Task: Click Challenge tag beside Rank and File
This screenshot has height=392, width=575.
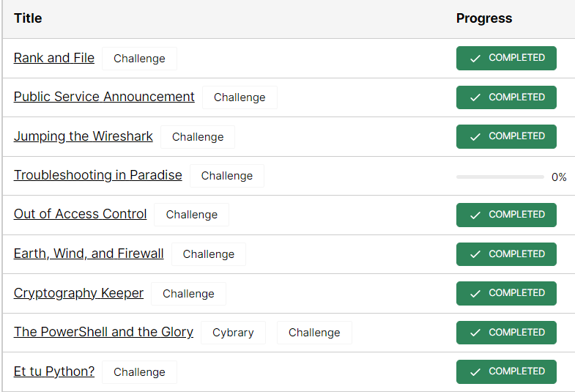Action: click(139, 59)
